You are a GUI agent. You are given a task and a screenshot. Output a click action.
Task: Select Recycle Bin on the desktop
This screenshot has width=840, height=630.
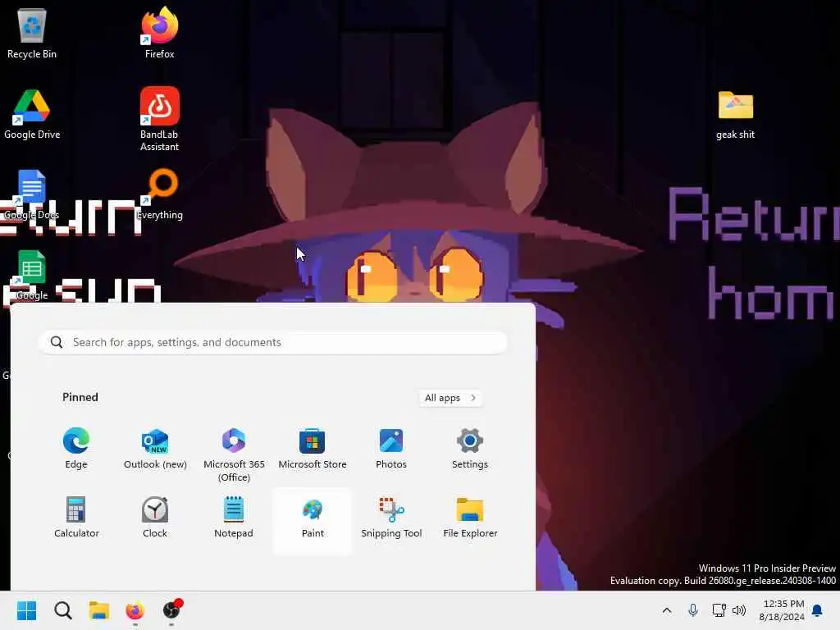click(x=32, y=33)
